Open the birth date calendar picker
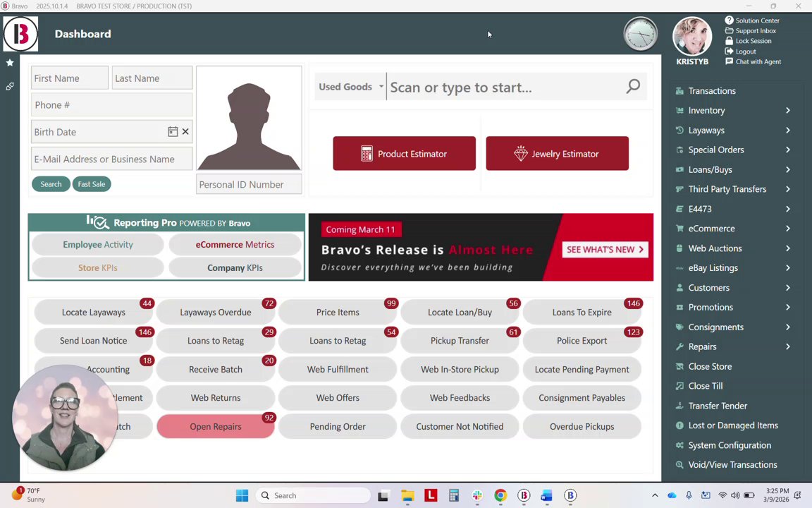Image resolution: width=812 pixels, height=508 pixels. (173, 132)
